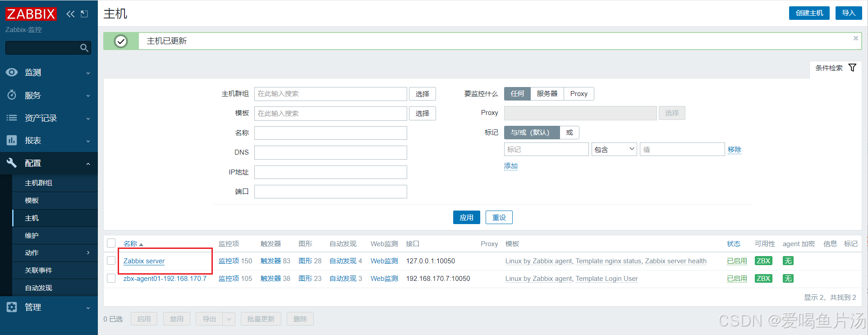
Task: Focus the sidebar search input field
Action: 42,48
